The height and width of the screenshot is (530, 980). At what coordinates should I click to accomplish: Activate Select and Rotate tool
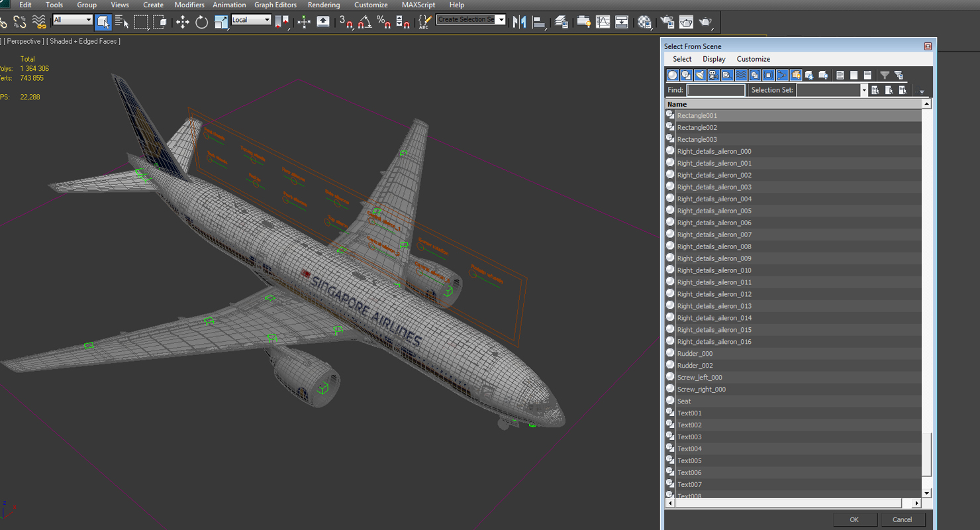pyautogui.click(x=202, y=22)
